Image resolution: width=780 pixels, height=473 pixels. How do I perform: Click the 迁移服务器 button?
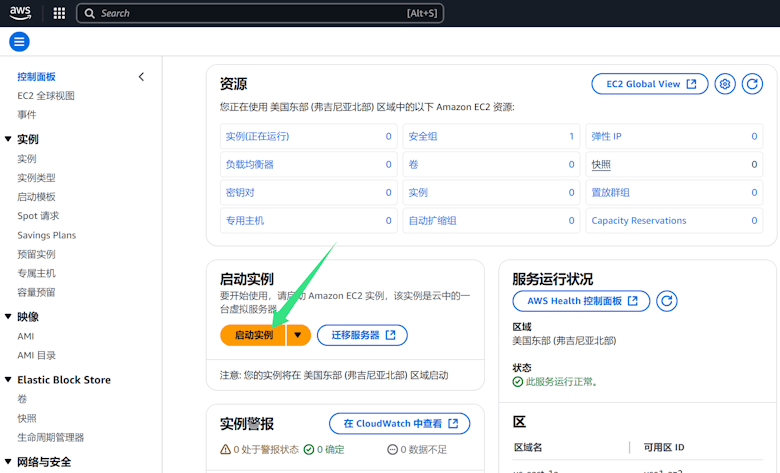coord(362,335)
